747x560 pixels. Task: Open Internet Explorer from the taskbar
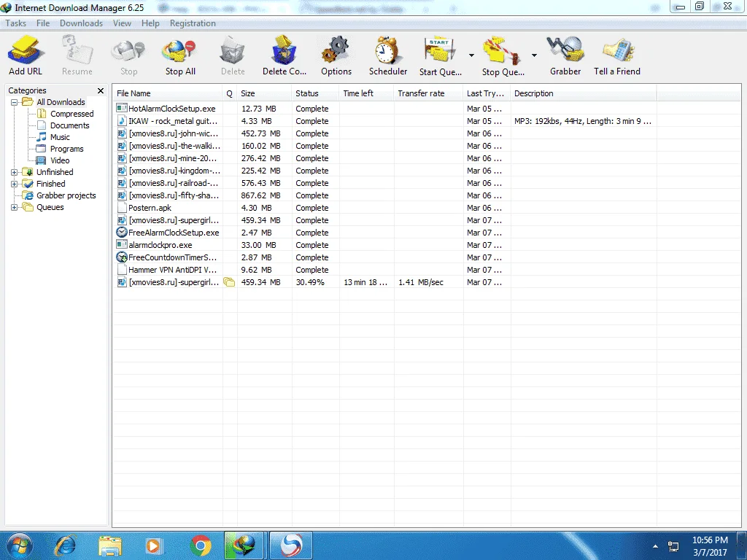65,545
